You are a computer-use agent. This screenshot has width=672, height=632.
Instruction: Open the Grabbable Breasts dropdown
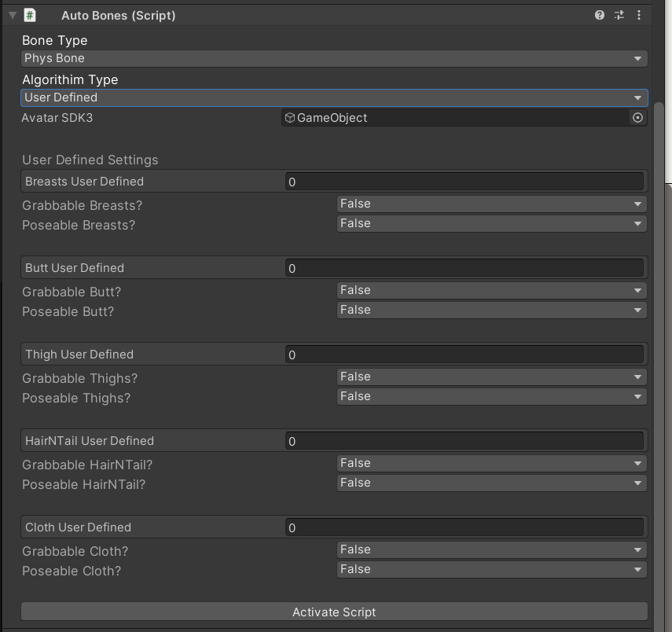coord(491,204)
